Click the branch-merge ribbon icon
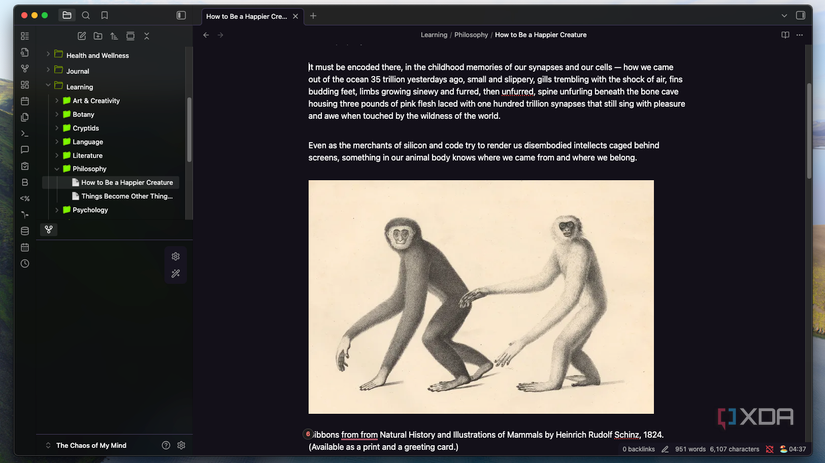825x463 pixels. (x=25, y=215)
